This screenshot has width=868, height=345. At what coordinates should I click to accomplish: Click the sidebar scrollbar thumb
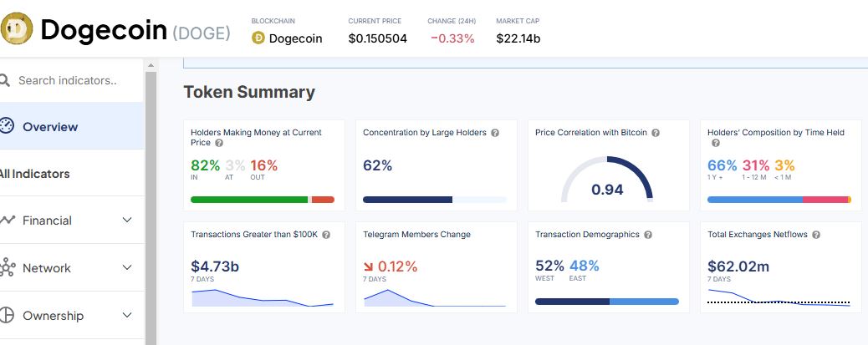tap(151, 208)
